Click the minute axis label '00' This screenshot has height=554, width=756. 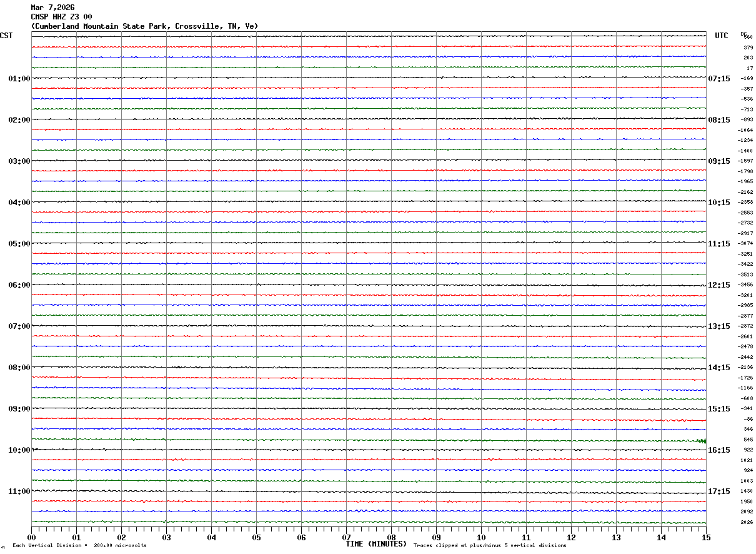click(31, 537)
